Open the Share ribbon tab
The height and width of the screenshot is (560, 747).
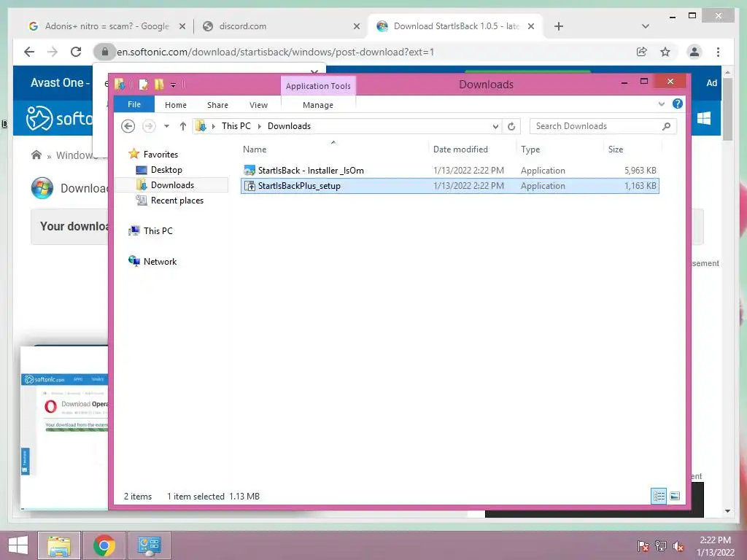(x=217, y=105)
